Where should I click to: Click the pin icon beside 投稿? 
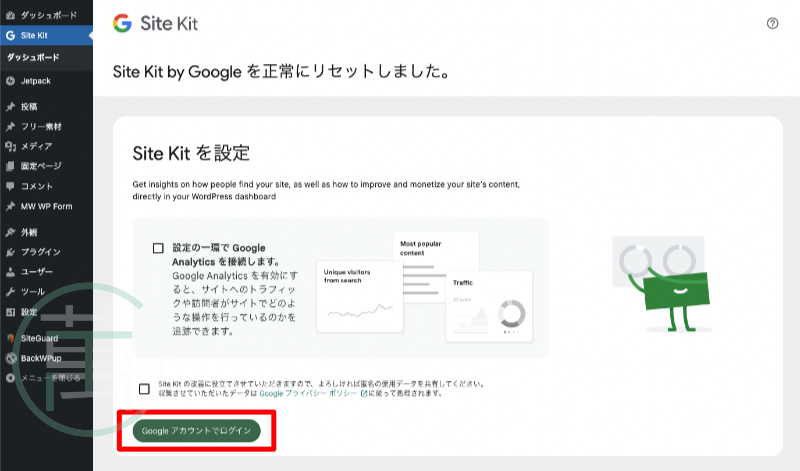click(x=10, y=107)
